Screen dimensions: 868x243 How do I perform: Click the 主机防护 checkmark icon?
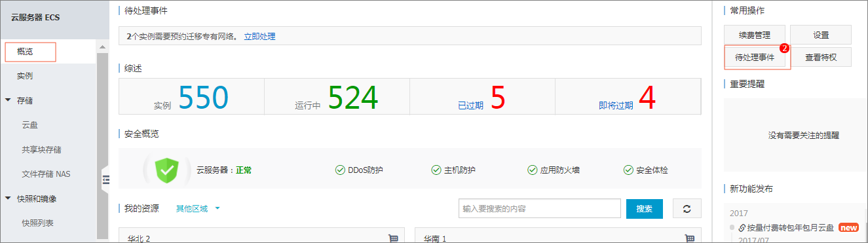436,170
